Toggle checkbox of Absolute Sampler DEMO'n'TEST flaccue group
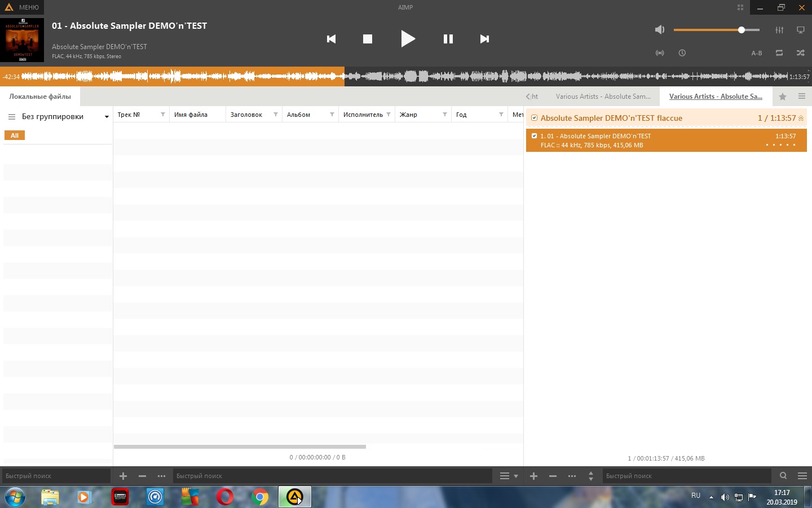 (x=534, y=118)
